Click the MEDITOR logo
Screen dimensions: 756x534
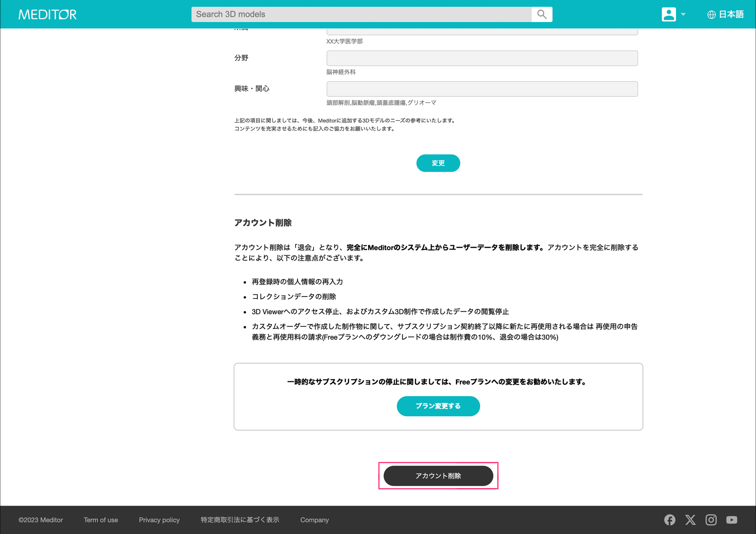47,14
